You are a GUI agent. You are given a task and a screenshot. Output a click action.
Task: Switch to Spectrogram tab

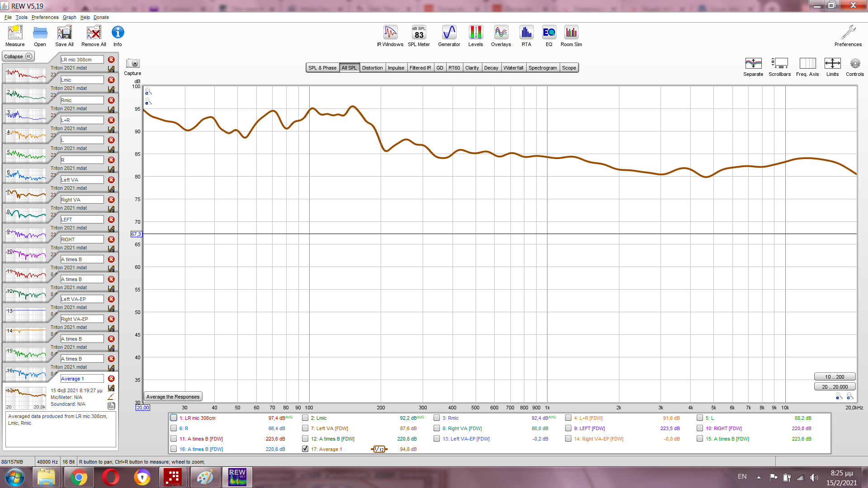(542, 68)
